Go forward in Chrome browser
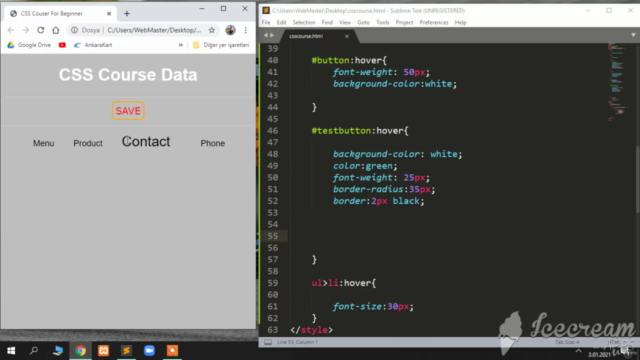The height and width of the screenshot is (360, 640). point(25,30)
